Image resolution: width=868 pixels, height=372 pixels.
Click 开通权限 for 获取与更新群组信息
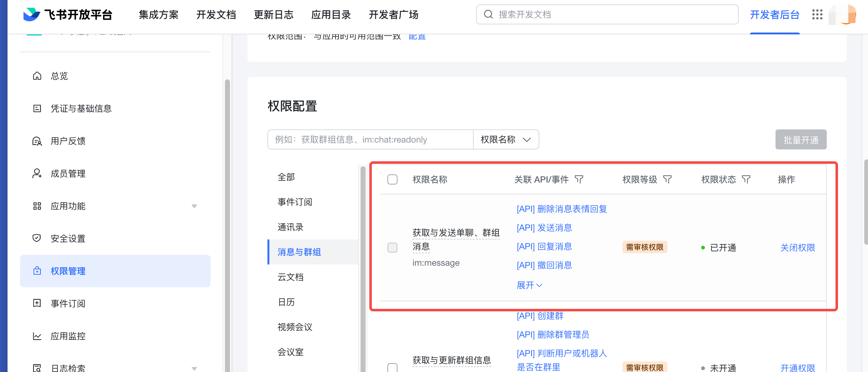tap(798, 368)
